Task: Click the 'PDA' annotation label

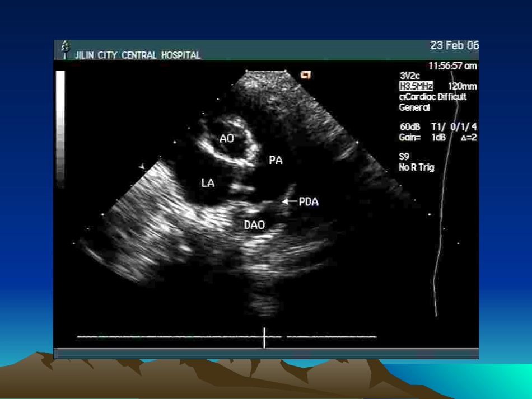Action: click(x=309, y=201)
